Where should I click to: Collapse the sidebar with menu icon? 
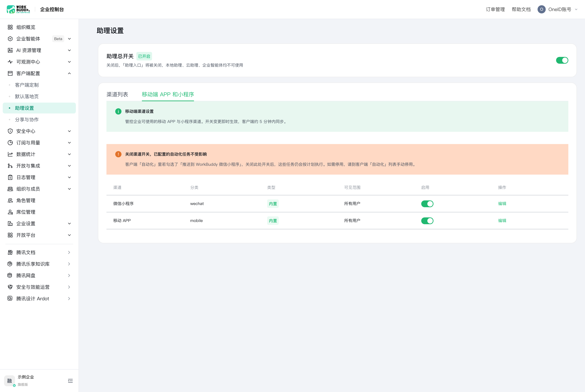[x=70, y=381]
